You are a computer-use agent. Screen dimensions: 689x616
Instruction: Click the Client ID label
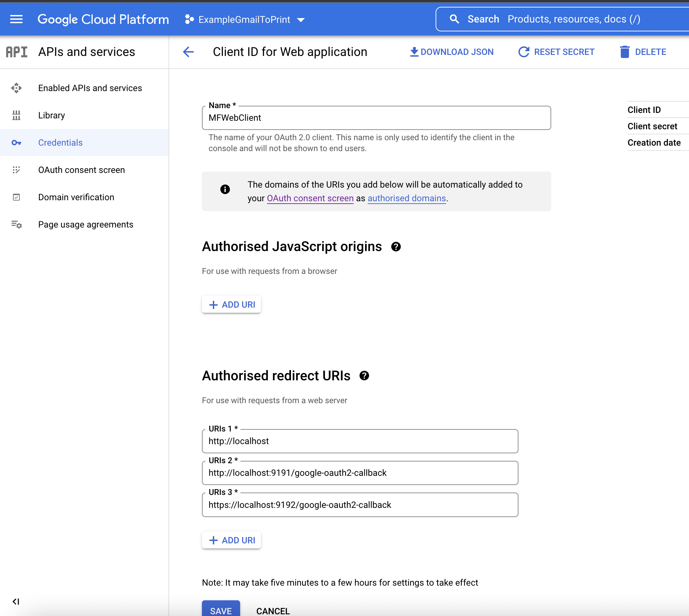tap(644, 110)
